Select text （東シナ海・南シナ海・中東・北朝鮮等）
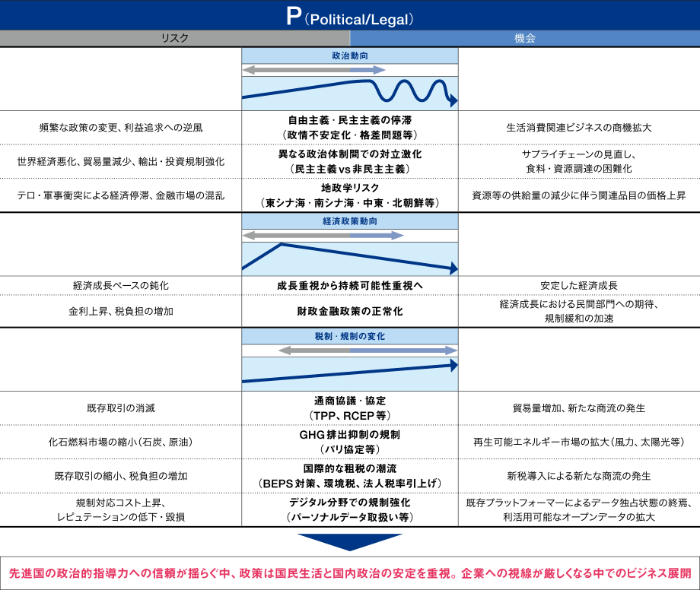700x590 pixels. click(x=350, y=203)
